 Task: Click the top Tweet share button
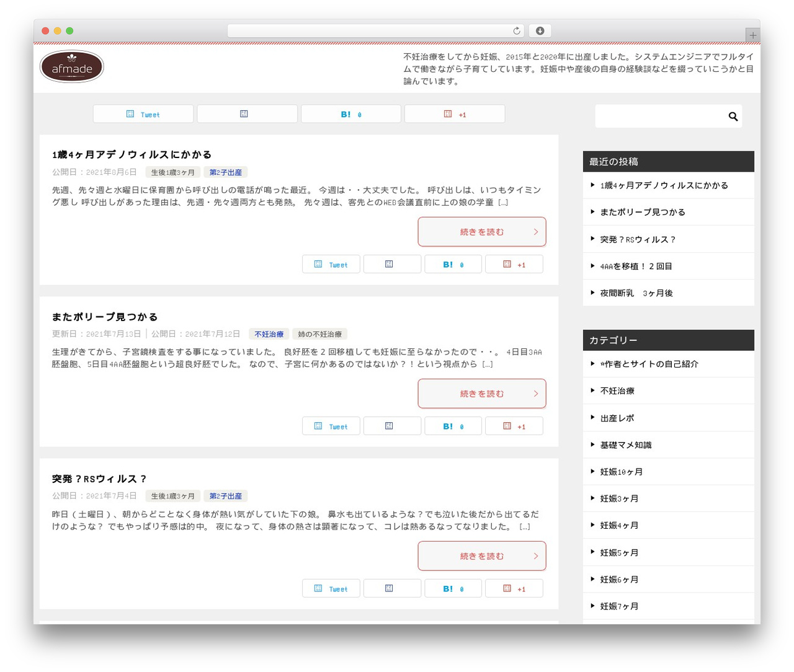coord(143,114)
